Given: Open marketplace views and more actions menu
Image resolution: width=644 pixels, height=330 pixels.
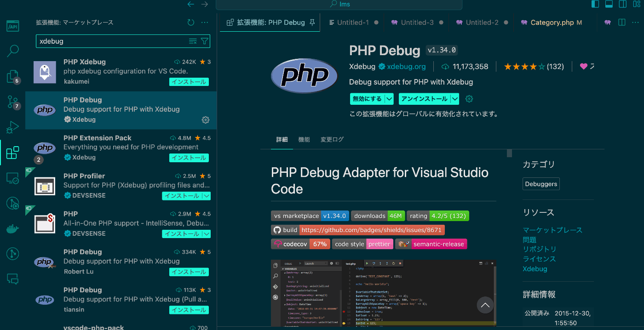Looking at the screenshot, I should coord(205,22).
